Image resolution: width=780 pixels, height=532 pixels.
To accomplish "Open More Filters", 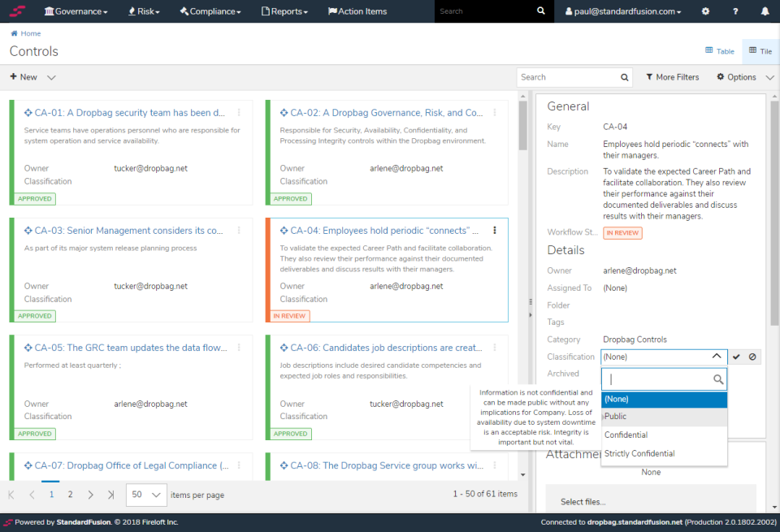I will (673, 77).
